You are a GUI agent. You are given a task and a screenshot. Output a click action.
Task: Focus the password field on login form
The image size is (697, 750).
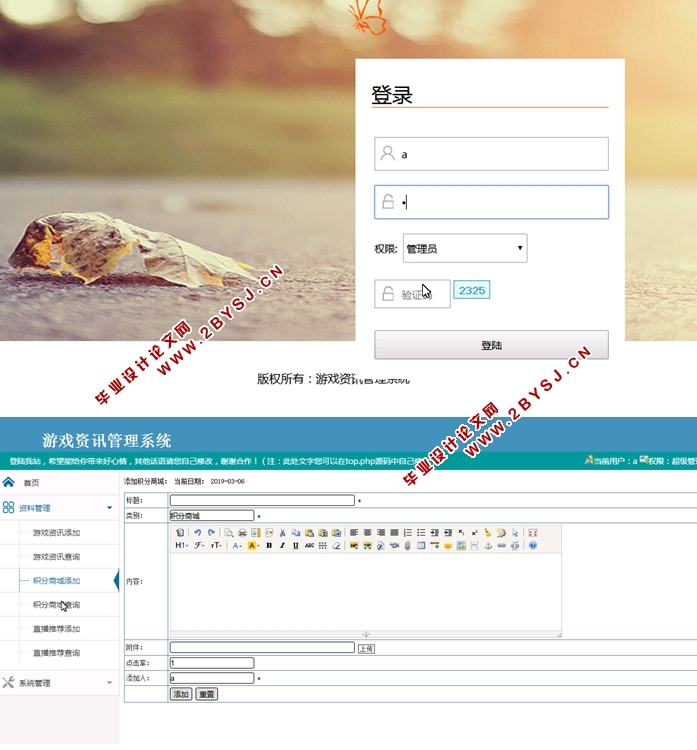point(491,202)
